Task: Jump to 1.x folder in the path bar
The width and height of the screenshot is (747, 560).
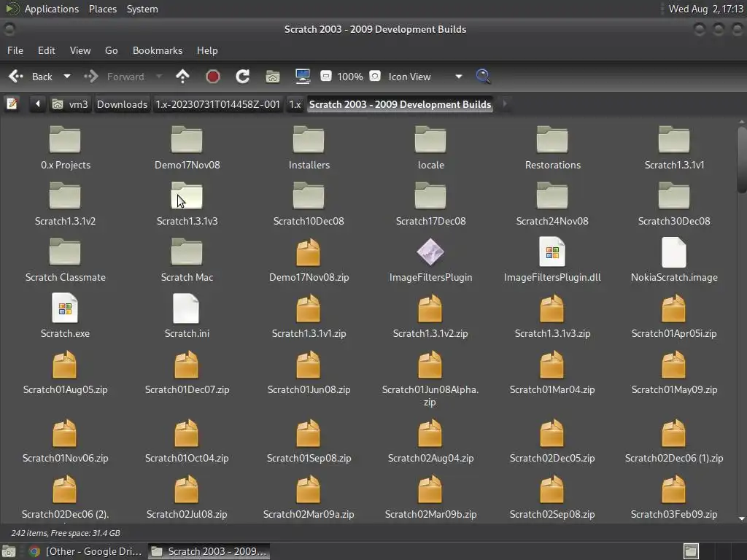Action: tap(295, 104)
